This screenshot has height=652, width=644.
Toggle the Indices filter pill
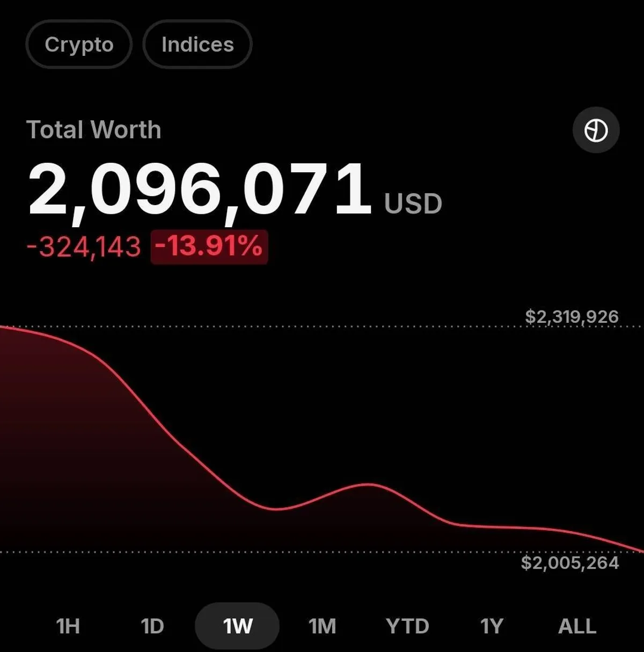pyautogui.click(x=197, y=45)
